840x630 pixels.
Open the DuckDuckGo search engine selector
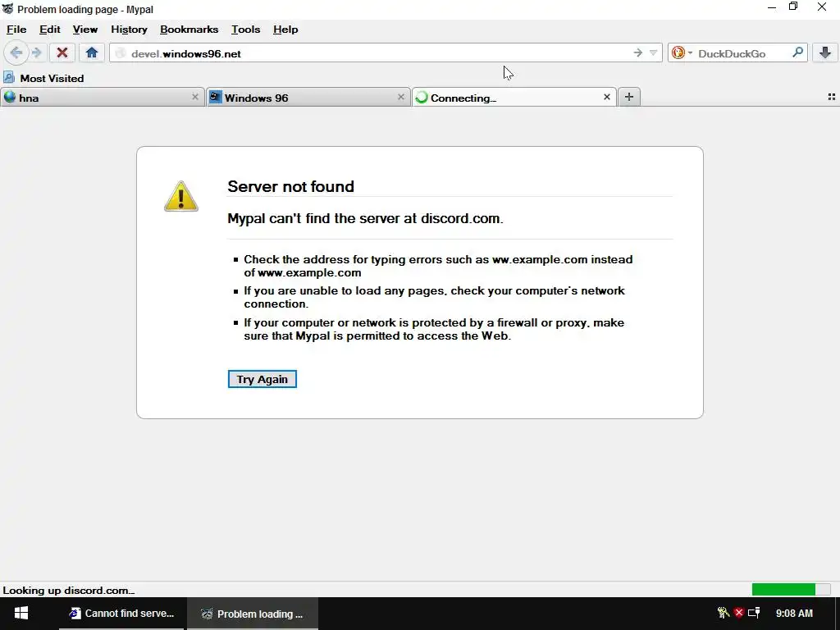tap(682, 53)
